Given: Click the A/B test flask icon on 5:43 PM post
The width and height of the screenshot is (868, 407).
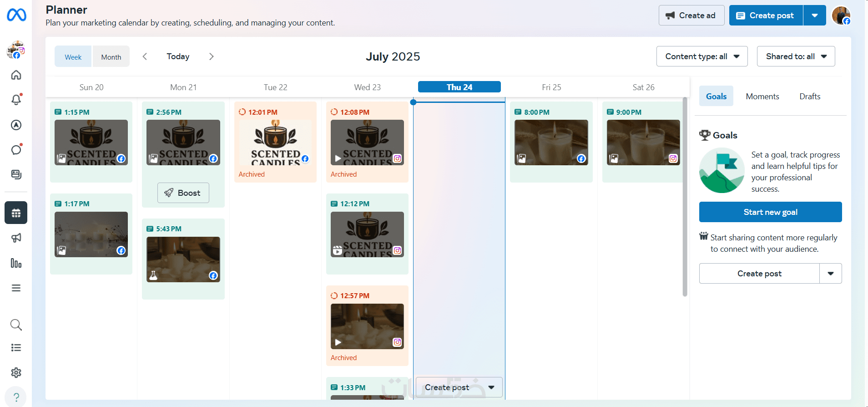Looking at the screenshot, I should tap(153, 275).
